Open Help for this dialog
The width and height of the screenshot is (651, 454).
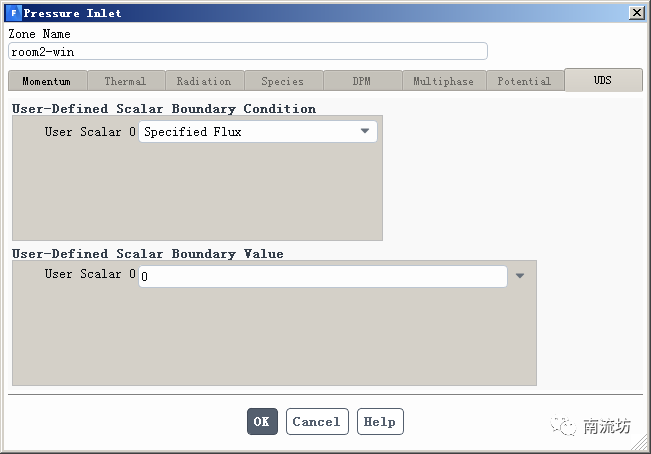click(x=380, y=422)
